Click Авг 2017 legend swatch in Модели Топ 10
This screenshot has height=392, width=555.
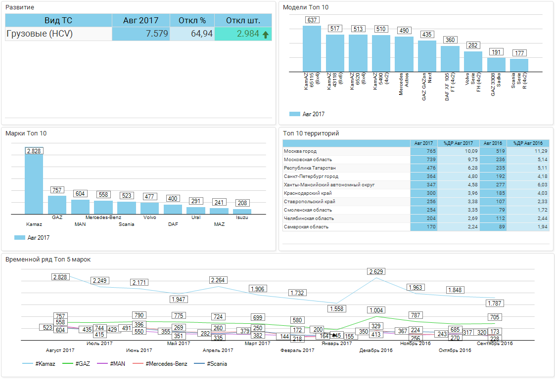tap(294, 114)
